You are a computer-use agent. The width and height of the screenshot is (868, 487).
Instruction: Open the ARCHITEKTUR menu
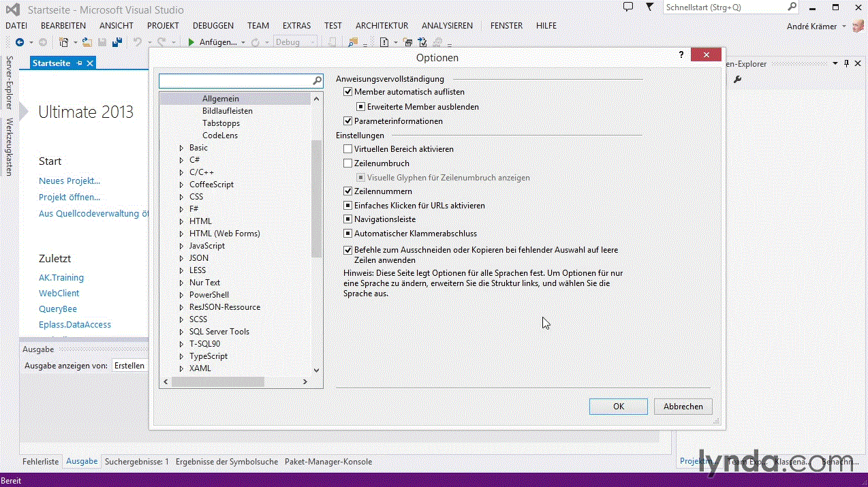coord(382,26)
